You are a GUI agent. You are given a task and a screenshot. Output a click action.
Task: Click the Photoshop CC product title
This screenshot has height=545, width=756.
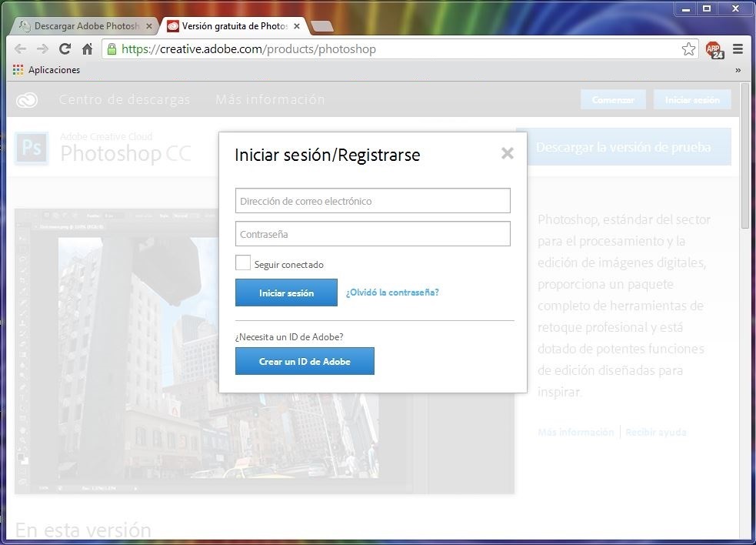pos(125,154)
